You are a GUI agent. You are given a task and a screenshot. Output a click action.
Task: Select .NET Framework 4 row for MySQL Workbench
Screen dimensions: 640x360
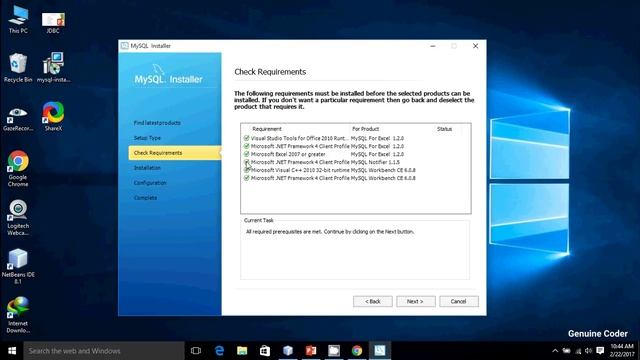point(329,178)
